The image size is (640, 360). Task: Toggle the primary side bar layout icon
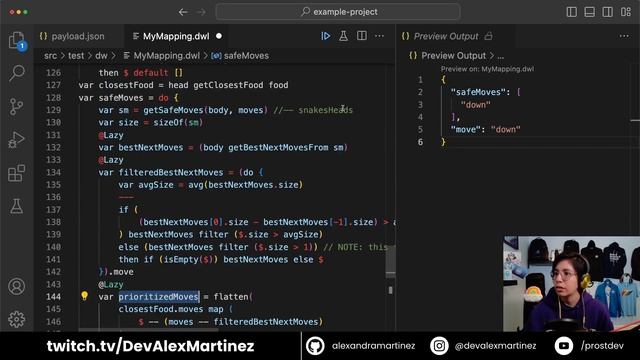point(572,12)
